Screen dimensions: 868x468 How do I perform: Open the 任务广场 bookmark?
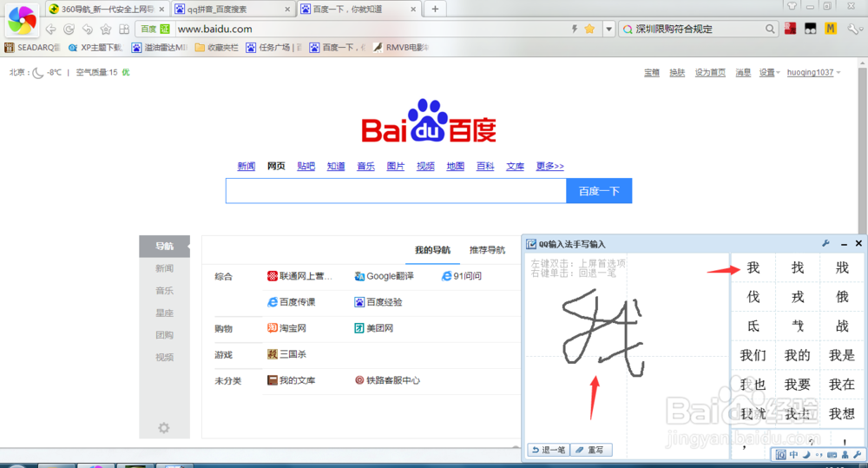(x=274, y=48)
